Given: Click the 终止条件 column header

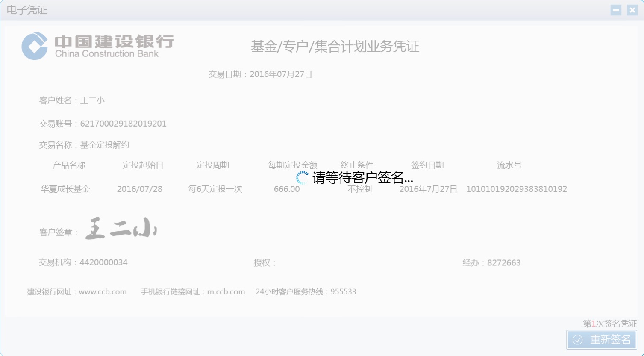Looking at the screenshot, I should click(x=357, y=165).
